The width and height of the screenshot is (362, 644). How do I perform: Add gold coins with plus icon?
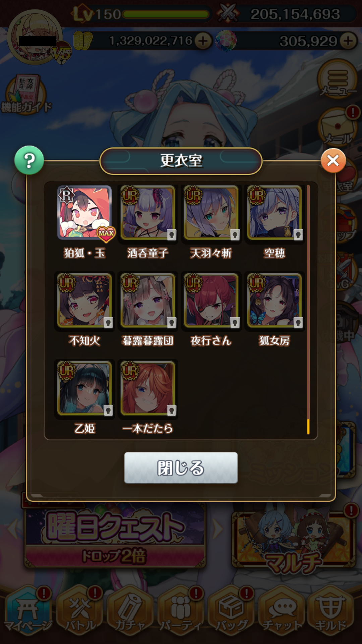pos(203,41)
